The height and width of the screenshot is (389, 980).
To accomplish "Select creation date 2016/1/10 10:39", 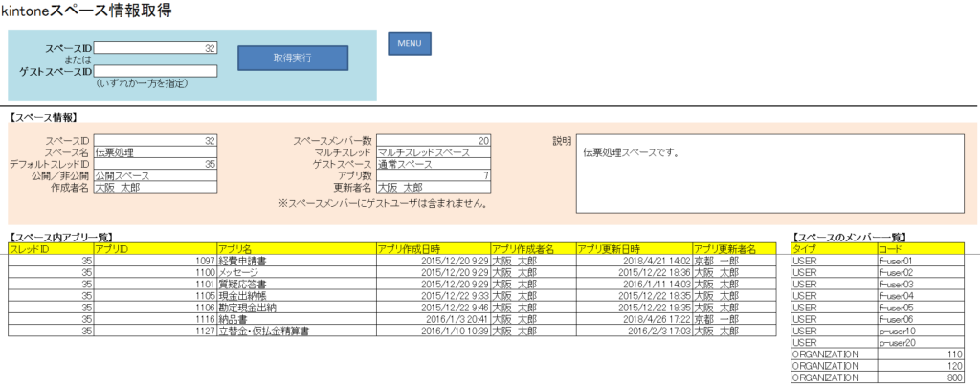I will tap(434, 331).
